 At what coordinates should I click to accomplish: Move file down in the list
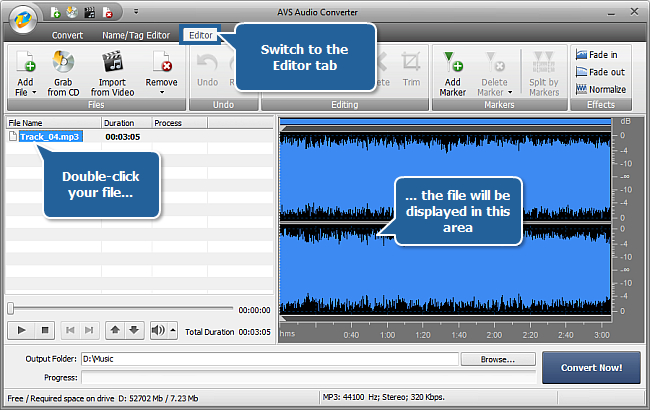pyautogui.click(x=134, y=330)
